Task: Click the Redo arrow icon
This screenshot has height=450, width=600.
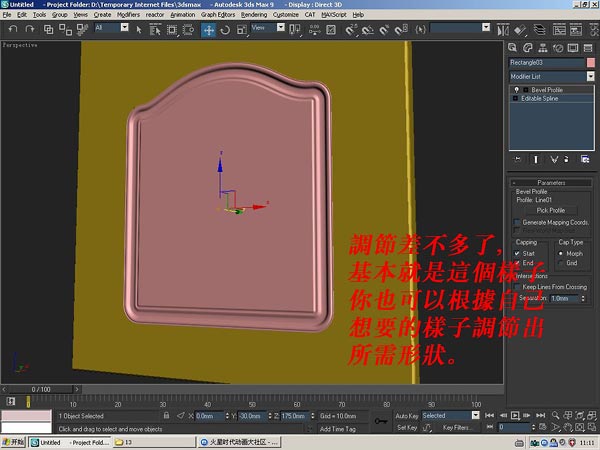Action: pos(28,30)
